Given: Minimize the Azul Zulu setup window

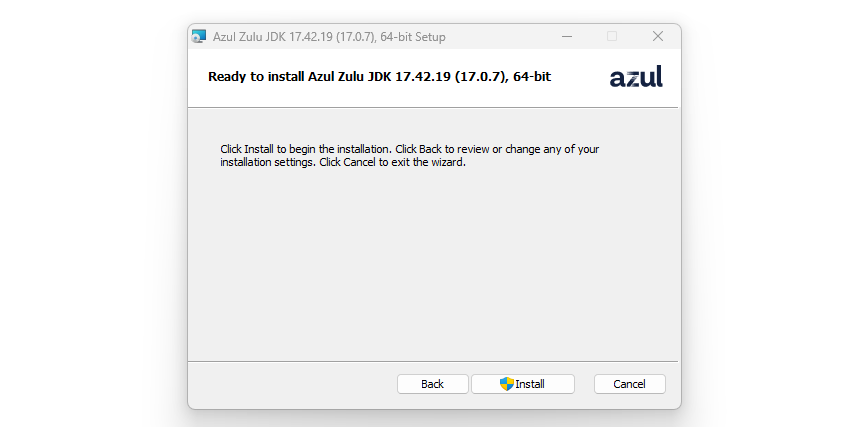Looking at the screenshot, I should (x=567, y=36).
